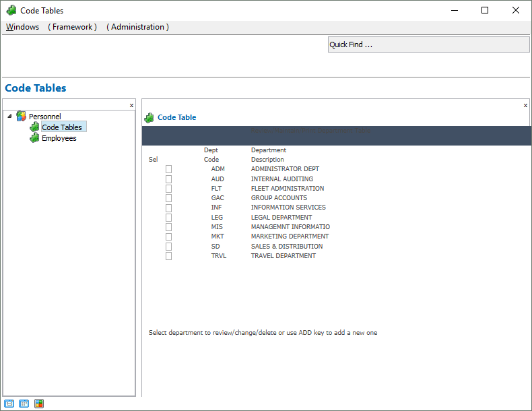Collapse the Personnel tree node
Image resolution: width=532 pixels, height=411 pixels.
click(x=9, y=117)
